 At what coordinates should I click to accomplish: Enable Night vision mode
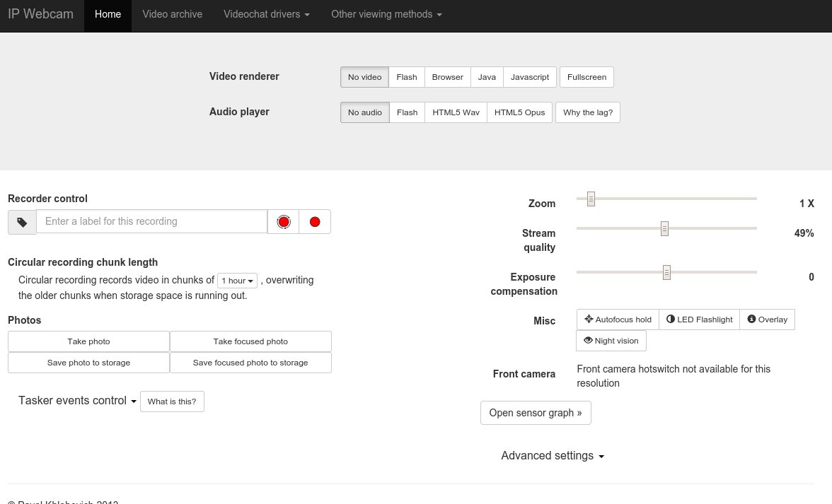tap(611, 341)
